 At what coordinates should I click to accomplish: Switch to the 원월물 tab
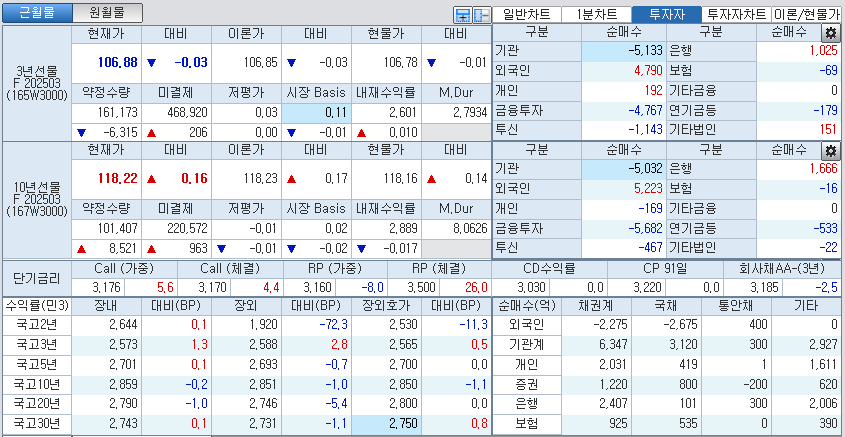[x=107, y=13]
